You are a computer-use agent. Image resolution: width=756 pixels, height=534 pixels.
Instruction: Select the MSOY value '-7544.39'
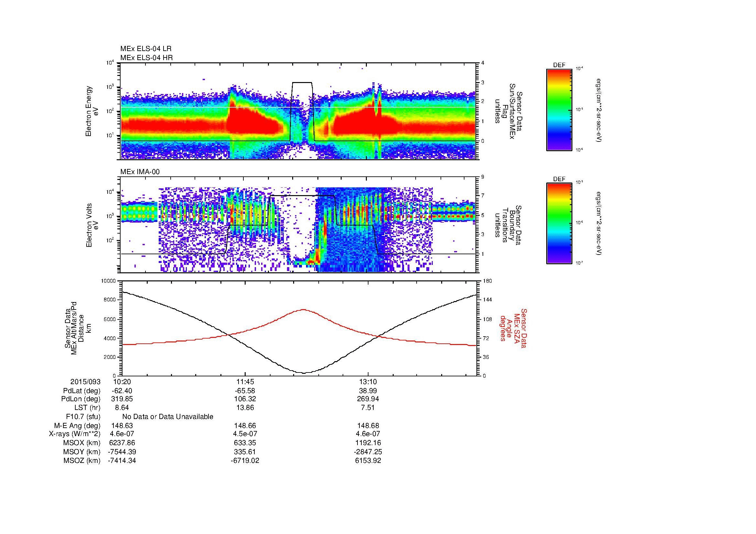point(122,452)
